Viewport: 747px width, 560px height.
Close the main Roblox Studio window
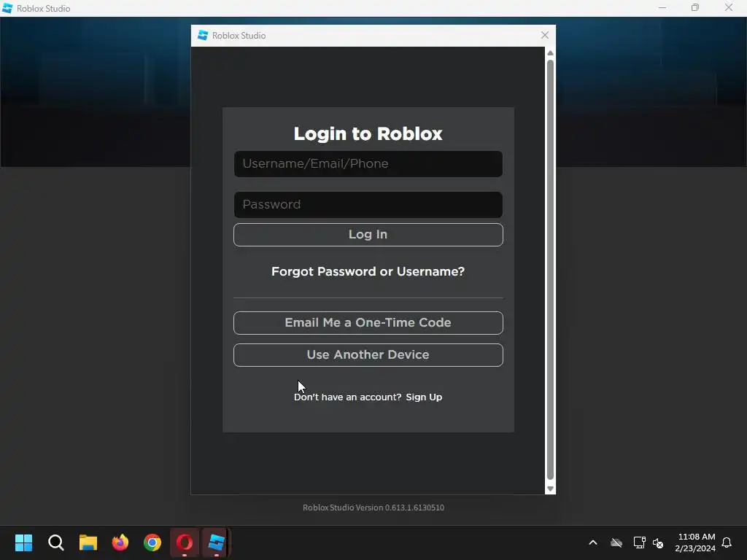pos(729,8)
